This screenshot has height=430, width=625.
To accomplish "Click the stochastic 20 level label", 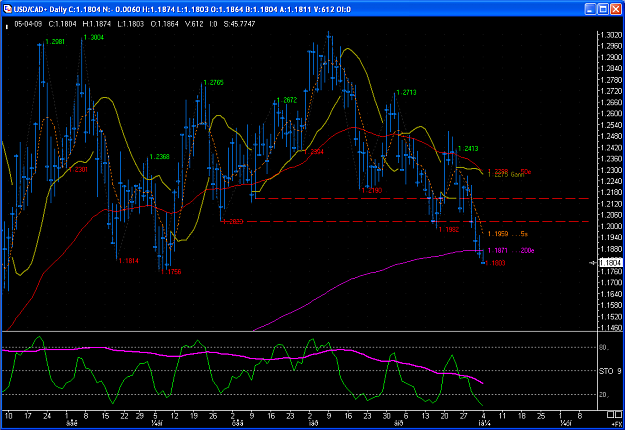I will pyautogui.click(x=604, y=395).
